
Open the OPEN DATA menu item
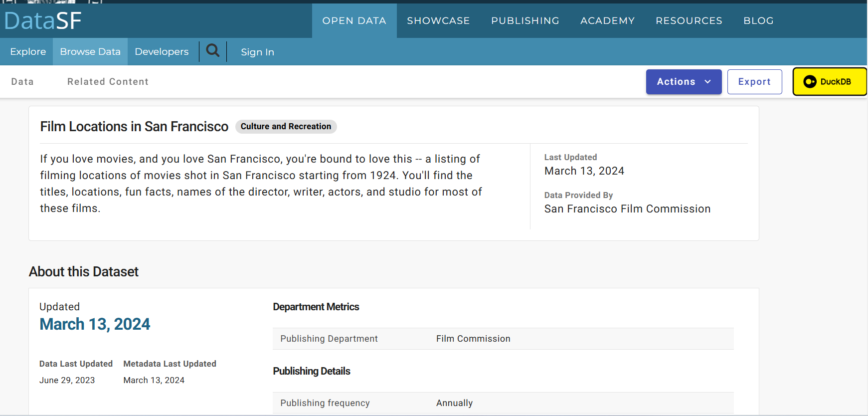coord(354,21)
